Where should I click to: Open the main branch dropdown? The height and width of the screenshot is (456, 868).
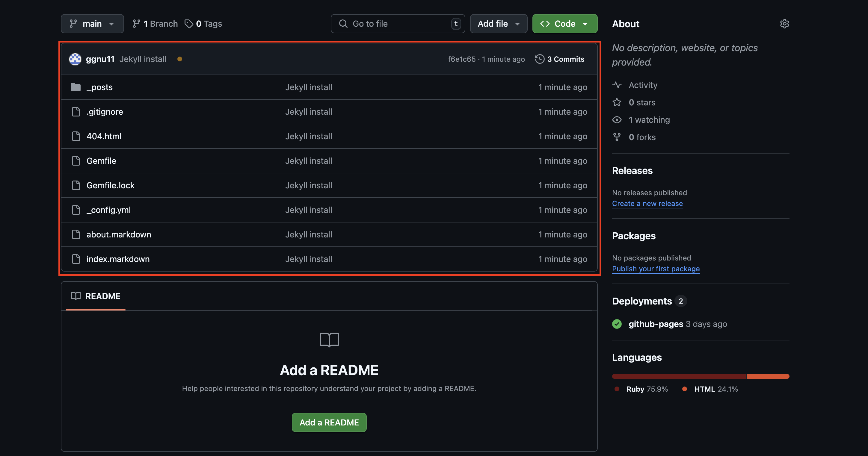(x=92, y=24)
